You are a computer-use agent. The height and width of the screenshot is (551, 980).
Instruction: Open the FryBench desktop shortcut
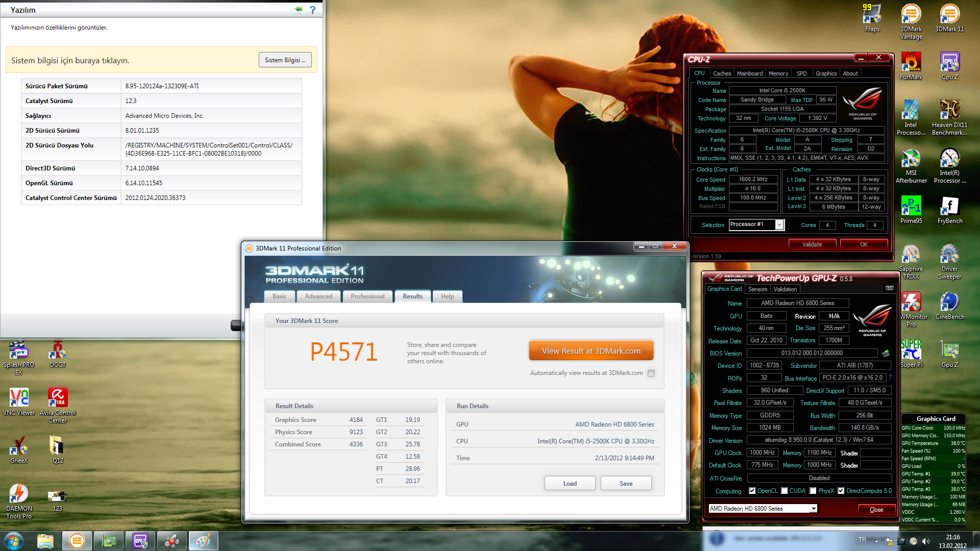(x=949, y=210)
